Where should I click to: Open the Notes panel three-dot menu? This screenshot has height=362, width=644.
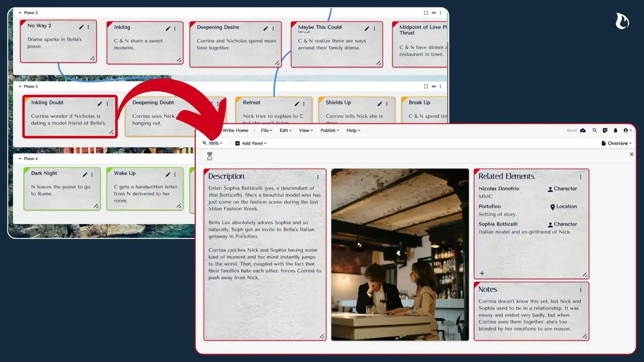(x=581, y=290)
